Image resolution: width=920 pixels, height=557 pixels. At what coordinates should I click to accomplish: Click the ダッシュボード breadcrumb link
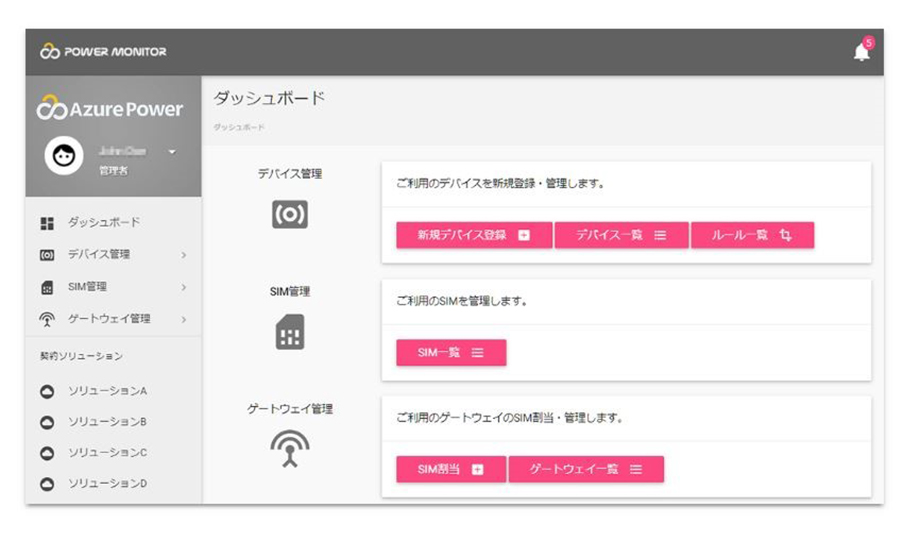(x=239, y=128)
